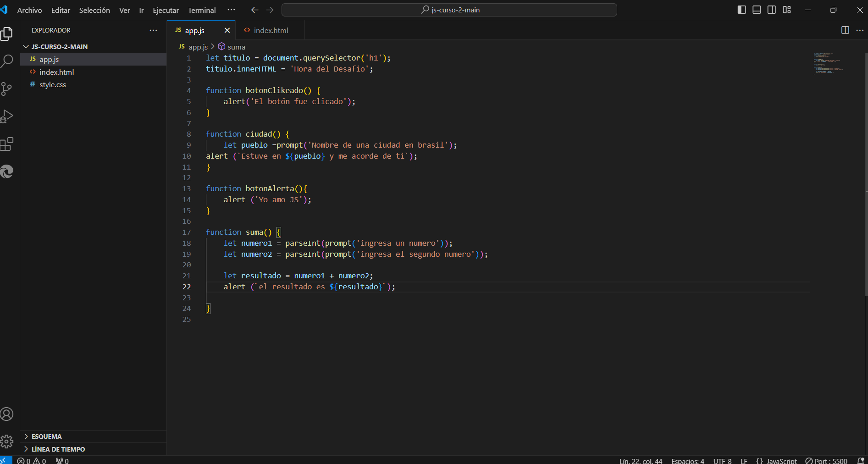Click the js-curso-2-main command center search

tap(449, 10)
